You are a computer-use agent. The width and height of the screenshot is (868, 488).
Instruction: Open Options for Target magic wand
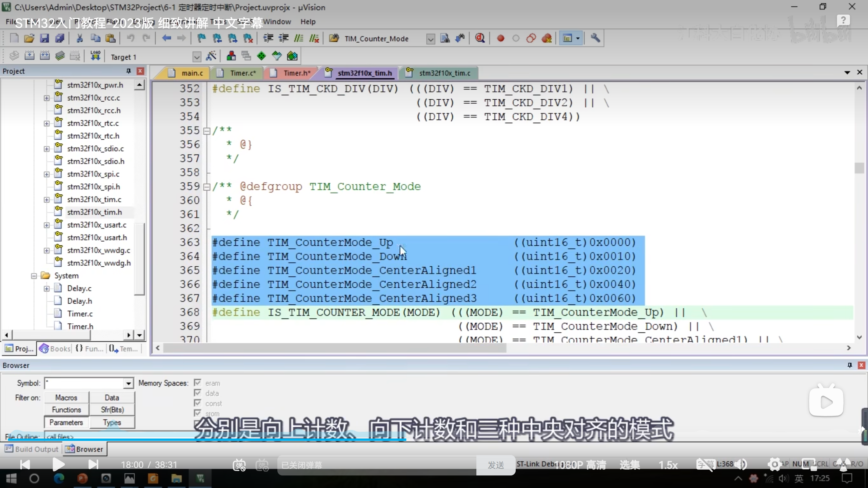[211, 56]
